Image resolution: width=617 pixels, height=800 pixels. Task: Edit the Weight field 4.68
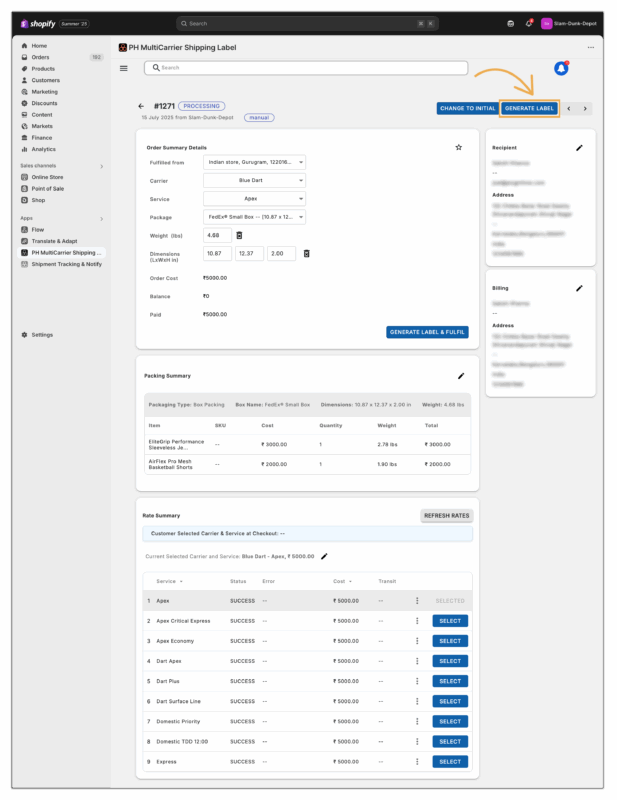[x=217, y=235]
